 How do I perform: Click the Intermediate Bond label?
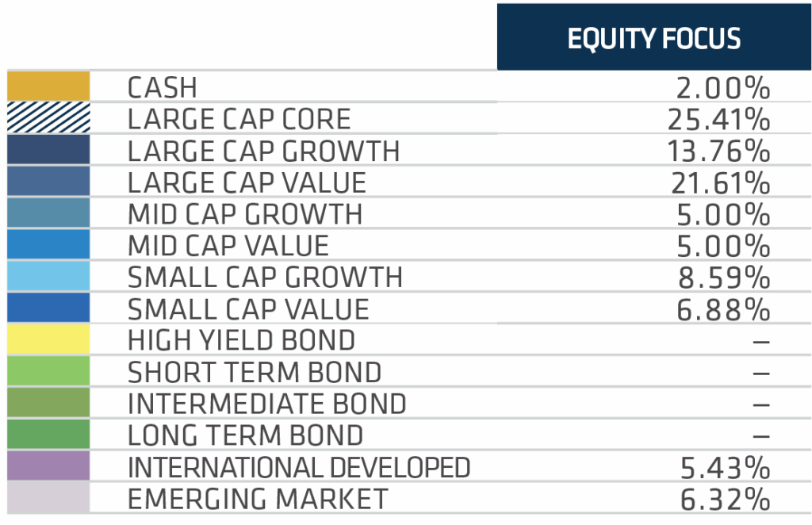[266, 404]
